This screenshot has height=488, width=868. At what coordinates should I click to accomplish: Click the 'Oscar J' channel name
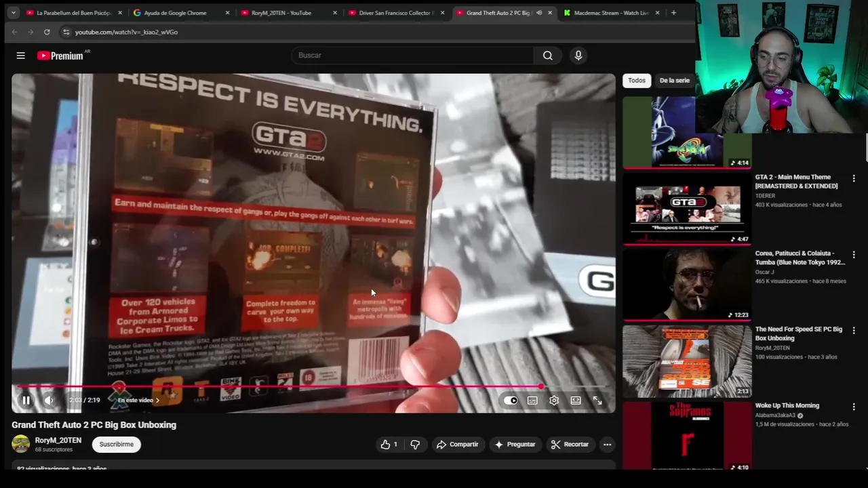tap(764, 272)
